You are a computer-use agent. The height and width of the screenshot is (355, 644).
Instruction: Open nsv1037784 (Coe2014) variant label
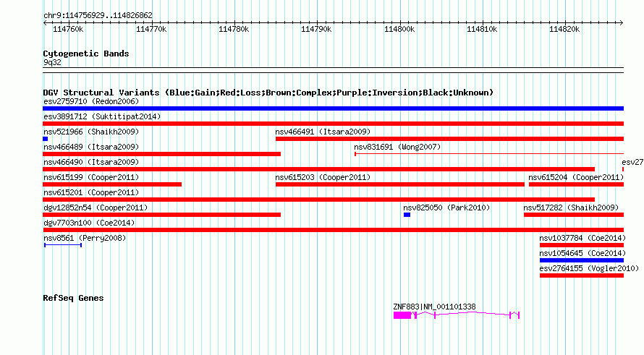582,238
